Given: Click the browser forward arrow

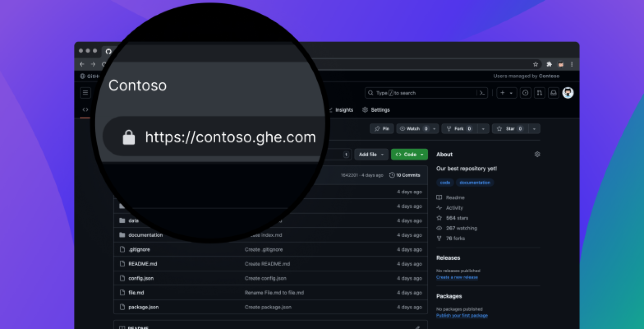Looking at the screenshot, I should click(93, 64).
